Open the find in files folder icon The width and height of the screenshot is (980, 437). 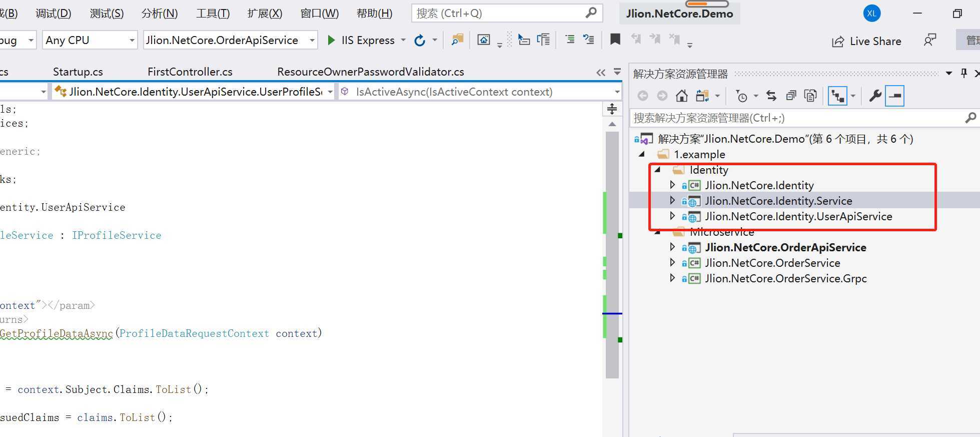(x=457, y=40)
